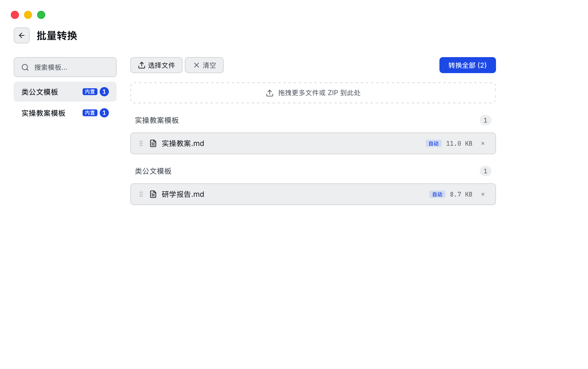Open the 自动 template selector for 研学报告.md
Screen dimensions: 588x369
click(x=437, y=194)
